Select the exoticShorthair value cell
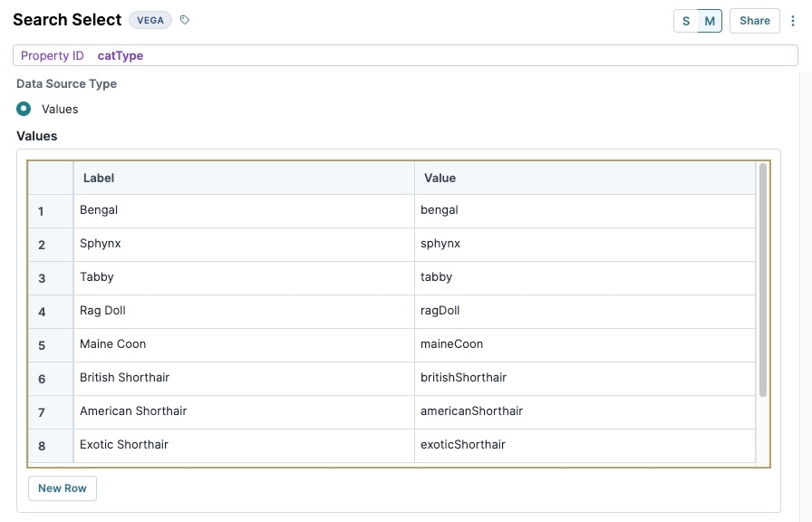The width and height of the screenshot is (812, 522). click(585, 446)
